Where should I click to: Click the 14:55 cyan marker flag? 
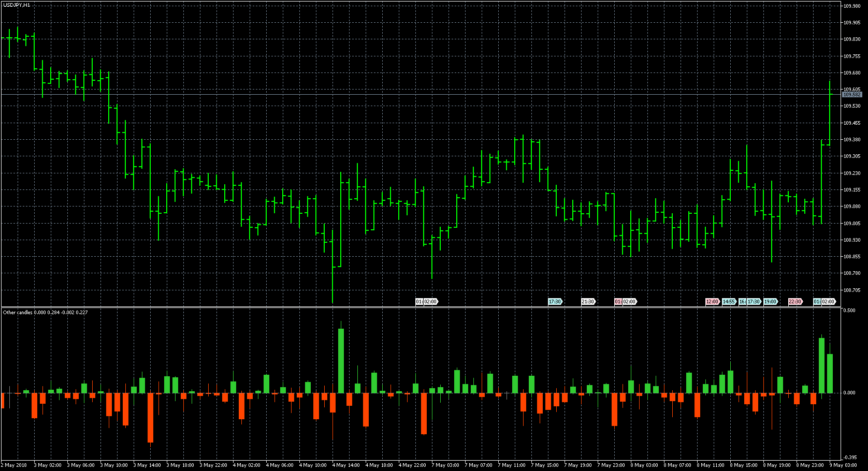(x=730, y=300)
